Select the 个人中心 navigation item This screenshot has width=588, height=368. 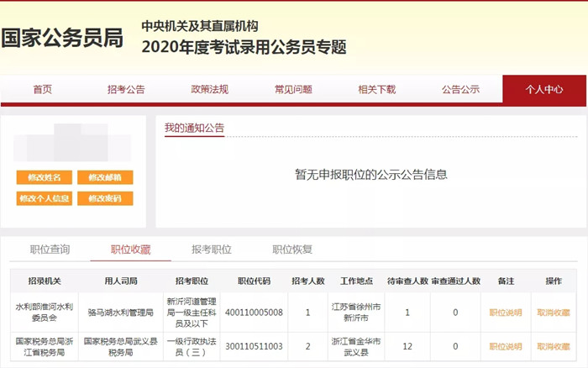[x=544, y=89]
